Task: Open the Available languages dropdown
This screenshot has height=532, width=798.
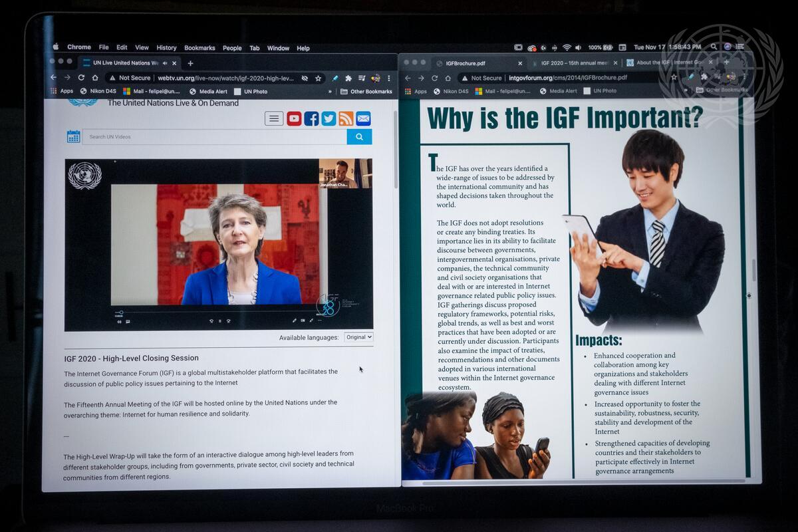Action: (x=358, y=337)
